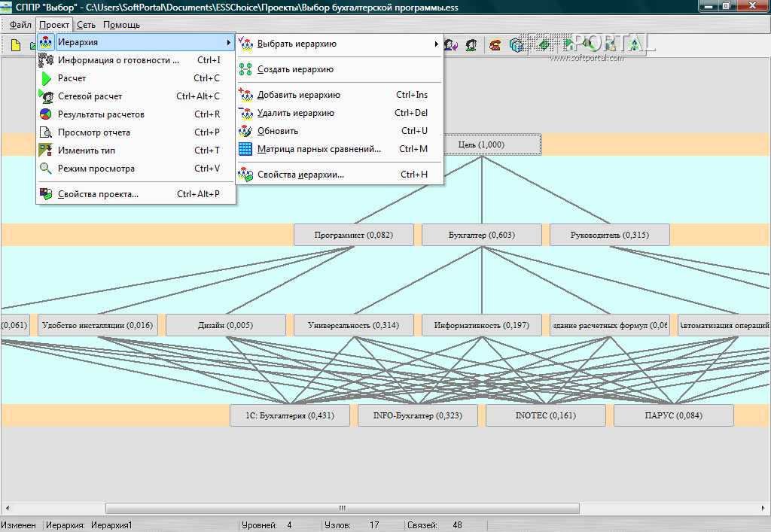Choose Удалить иерархию in submenu
The height and width of the screenshot is (532, 771).
click(340, 113)
